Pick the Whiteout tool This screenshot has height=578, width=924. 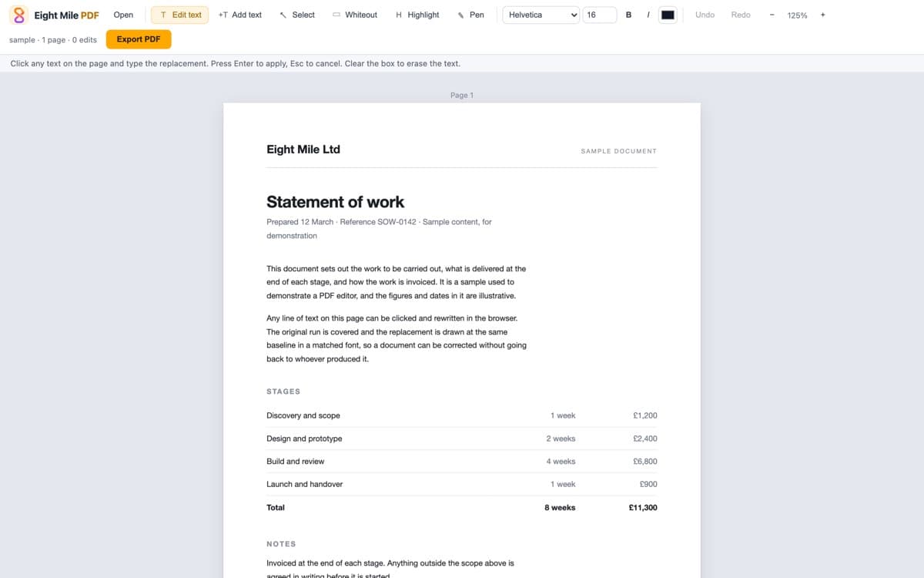(x=354, y=15)
